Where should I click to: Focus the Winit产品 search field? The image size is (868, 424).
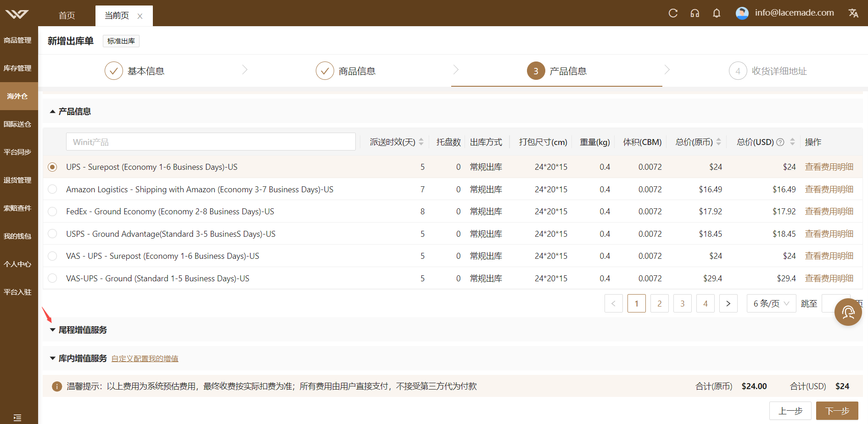coord(211,142)
